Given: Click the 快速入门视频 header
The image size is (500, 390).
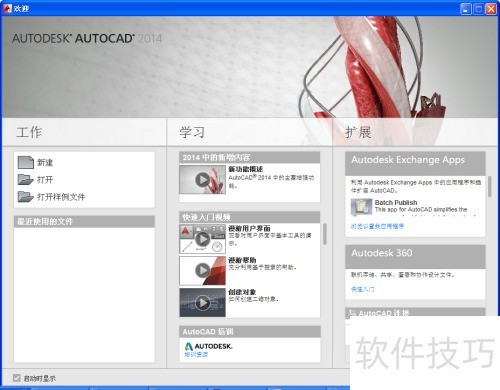Looking at the screenshot, I should (x=250, y=217).
